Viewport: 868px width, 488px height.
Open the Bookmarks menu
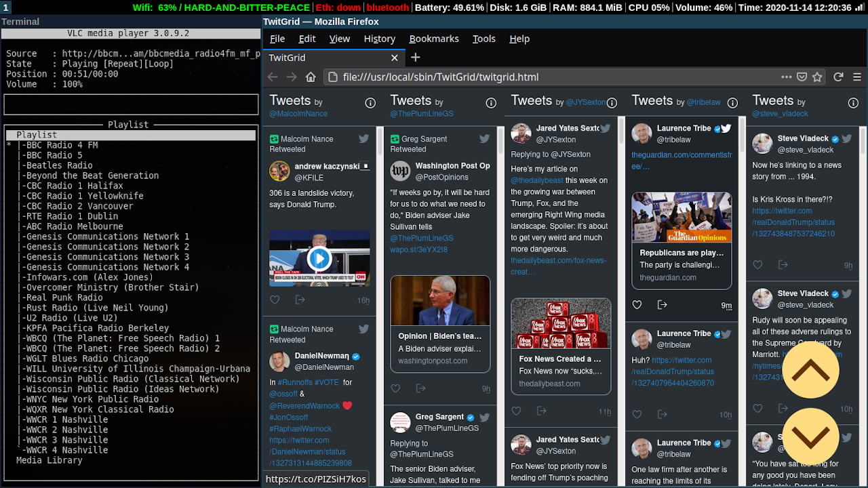(434, 39)
